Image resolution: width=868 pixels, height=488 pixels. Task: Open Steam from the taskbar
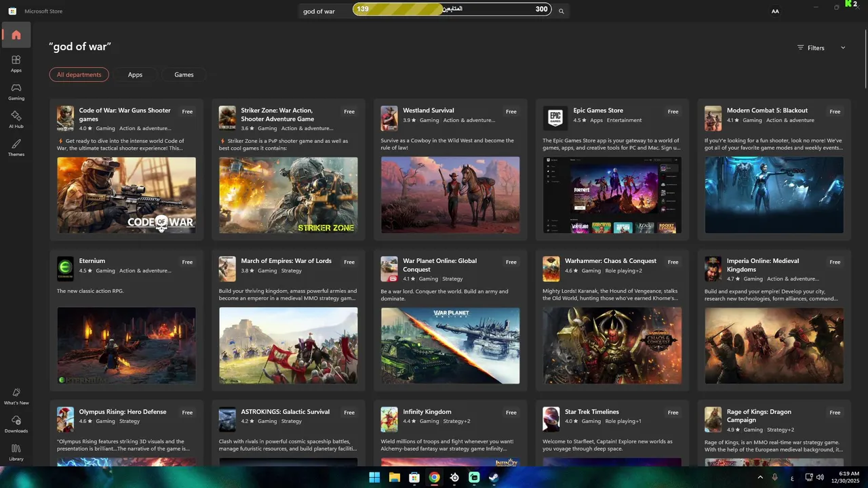tap(494, 477)
